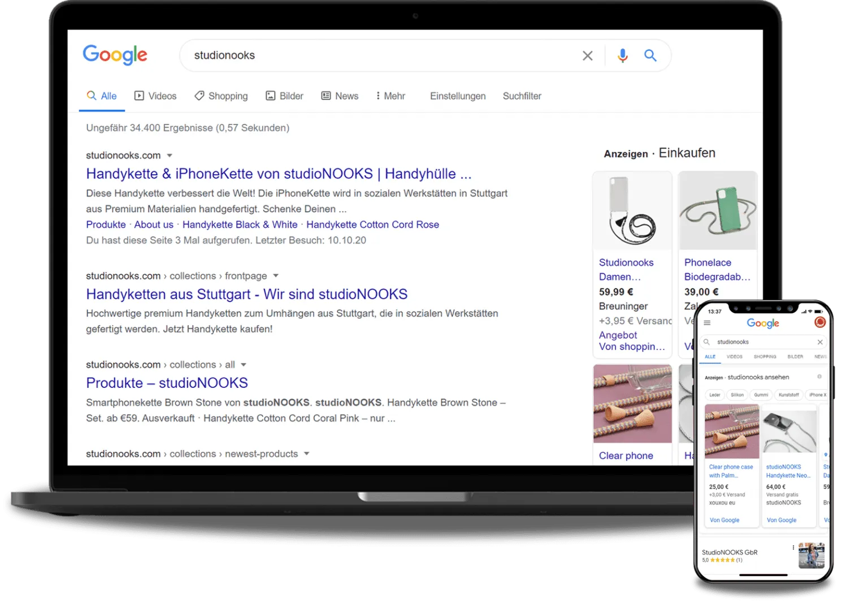Expand the arrow next to collections › all

(x=244, y=365)
